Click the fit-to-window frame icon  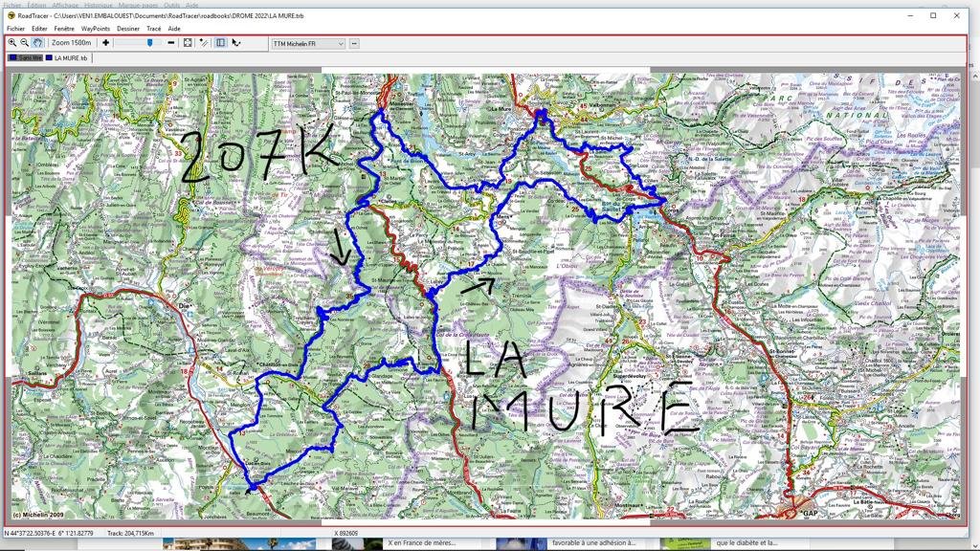188,43
